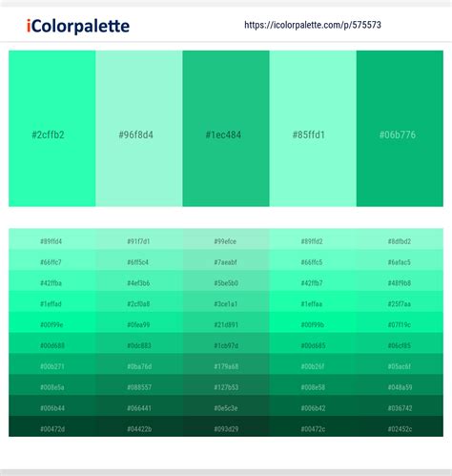Select the #06b776 large color swatch
Image resolution: width=452 pixels, height=476 pixels.
click(x=400, y=129)
